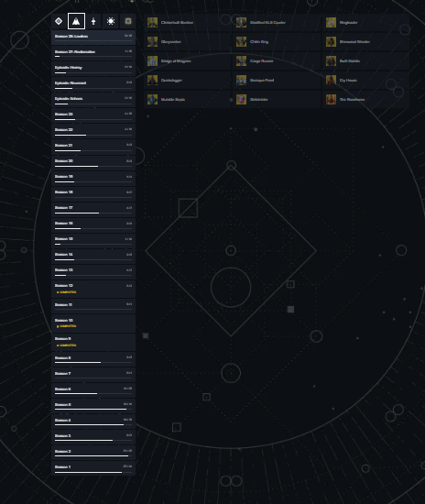Switch to the standing figure icon tab
This screenshot has width=425, height=504.
[93, 21]
